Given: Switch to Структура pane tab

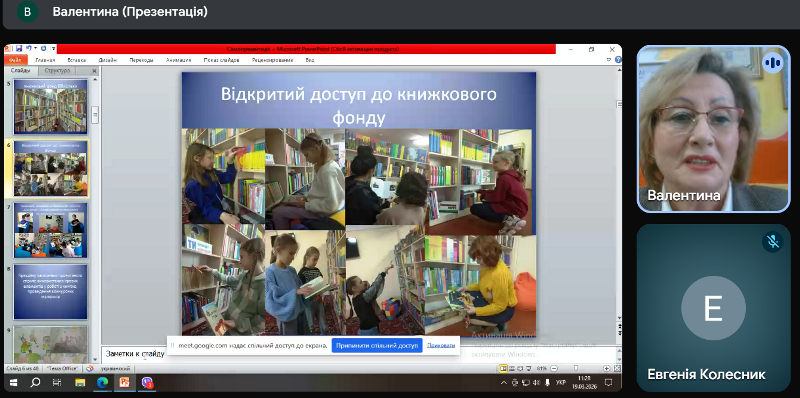Looking at the screenshot, I should point(57,71).
